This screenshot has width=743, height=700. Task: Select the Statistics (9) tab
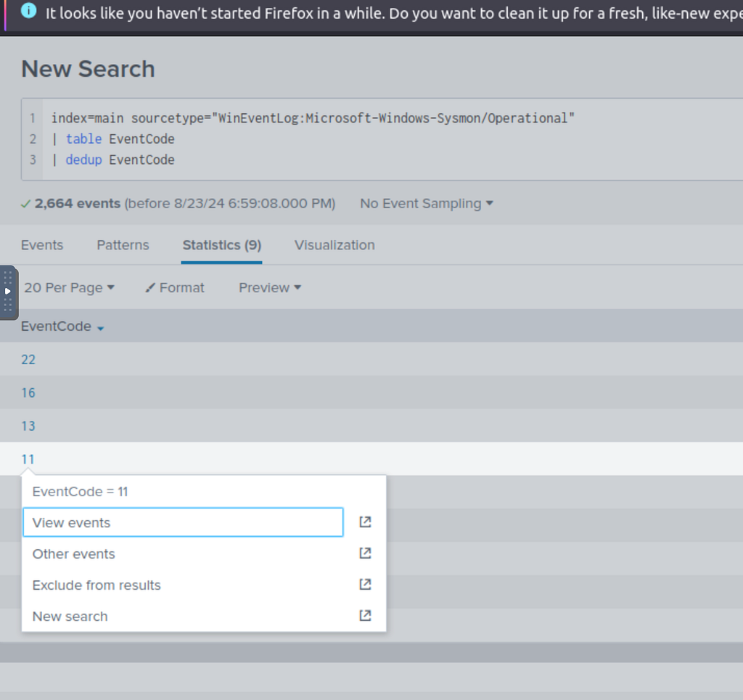[x=222, y=245]
